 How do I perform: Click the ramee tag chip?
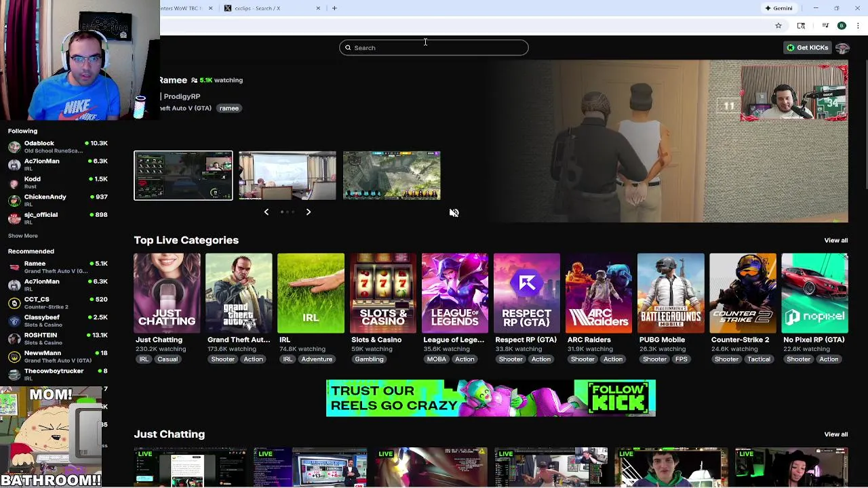pyautogui.click(x=229, y=108)
